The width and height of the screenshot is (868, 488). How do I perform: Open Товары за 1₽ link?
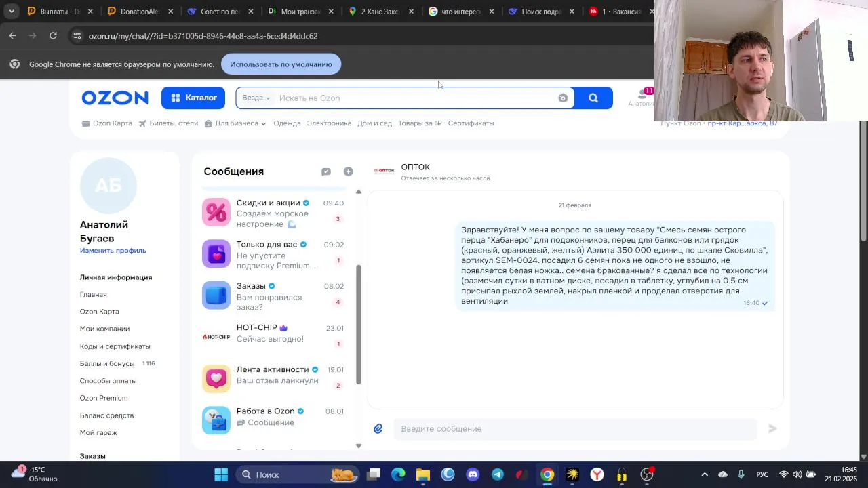pos(420,123)
